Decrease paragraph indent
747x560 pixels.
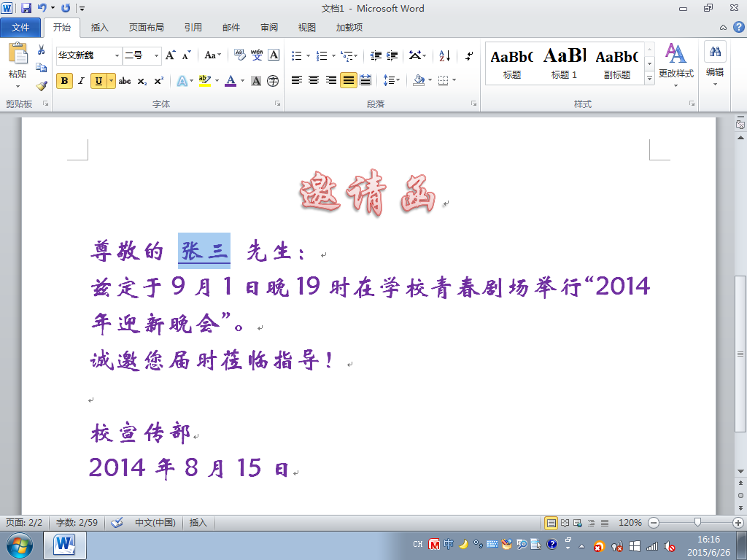(x=376, y=55)
